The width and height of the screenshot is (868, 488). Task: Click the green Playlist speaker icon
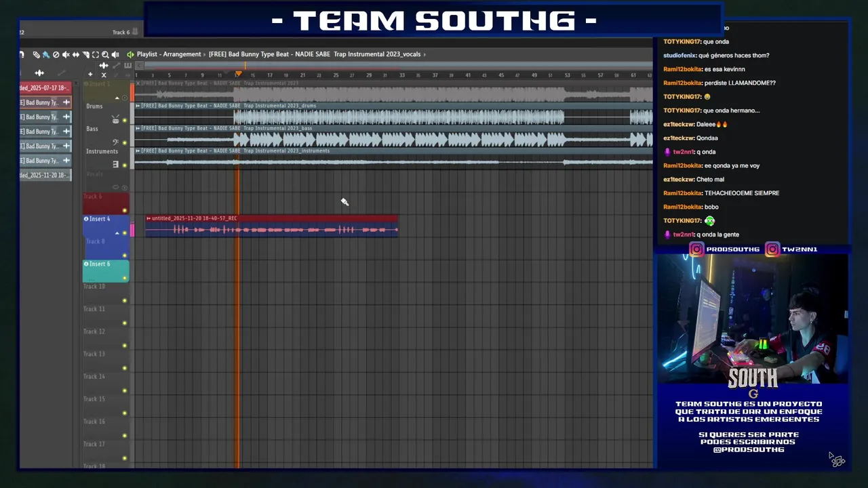pos(130,54)
